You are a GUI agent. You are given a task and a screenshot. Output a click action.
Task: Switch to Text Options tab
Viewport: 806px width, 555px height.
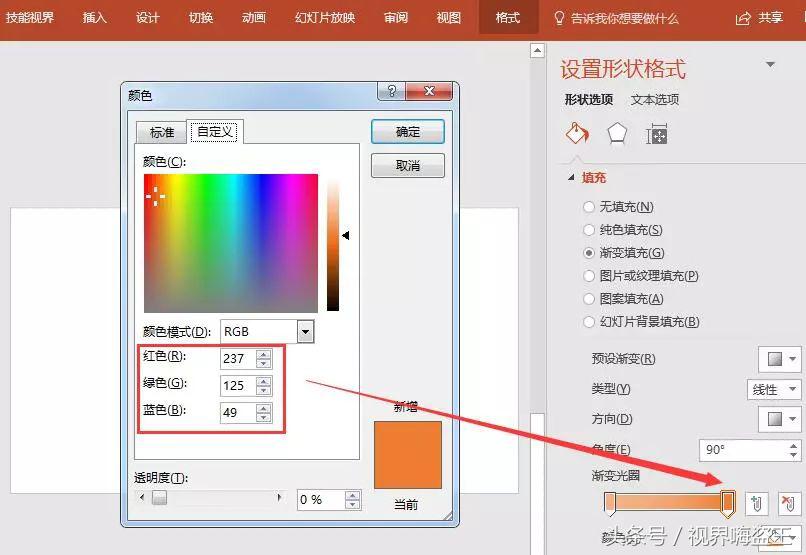click(x=655, y=99)
